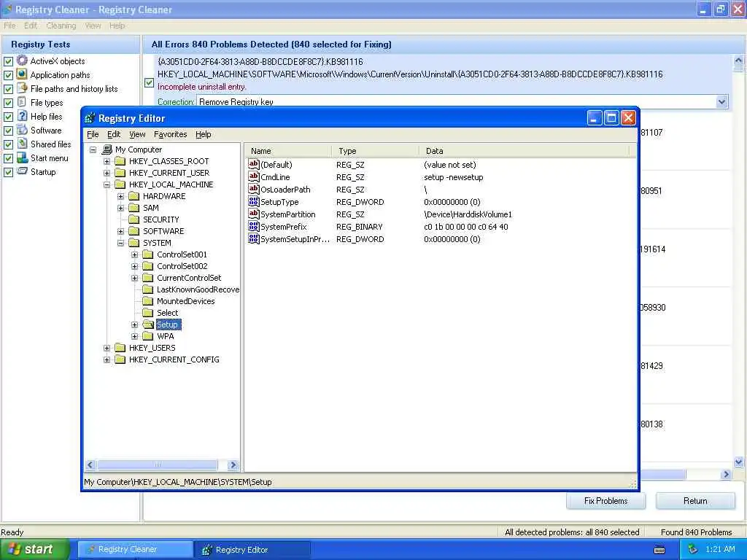Click the Start menu test icon
Image resolution: width=747 pixels, height=560 pixels.
(x=22, y=157)
